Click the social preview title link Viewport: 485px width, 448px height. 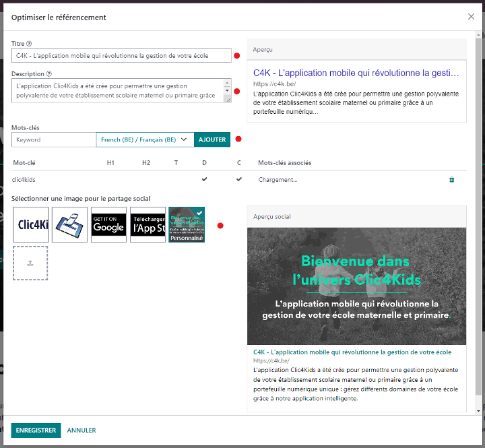(352, 352)
